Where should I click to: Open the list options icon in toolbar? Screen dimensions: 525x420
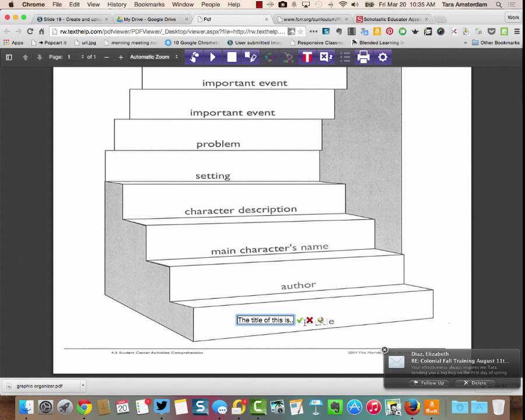[345, 57]
